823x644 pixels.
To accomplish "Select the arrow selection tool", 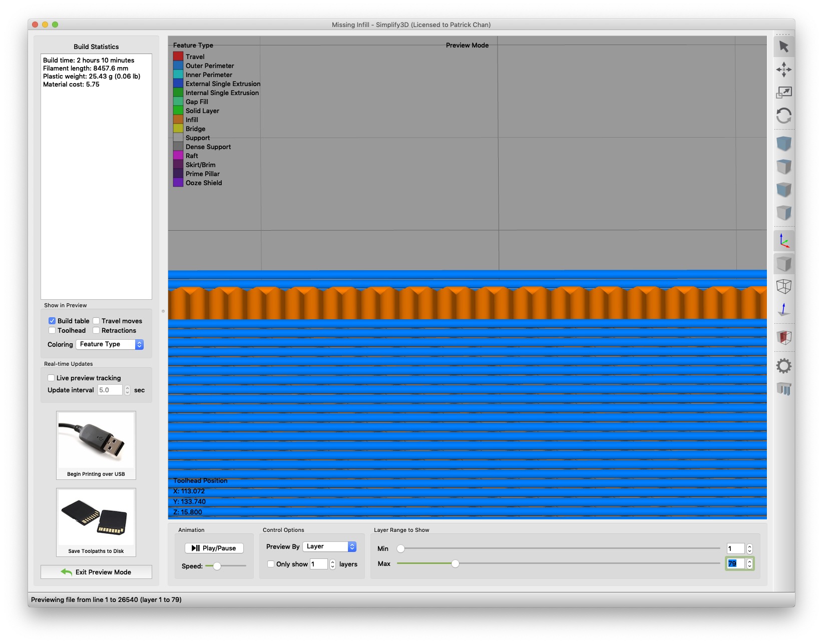I will (783, 47).
